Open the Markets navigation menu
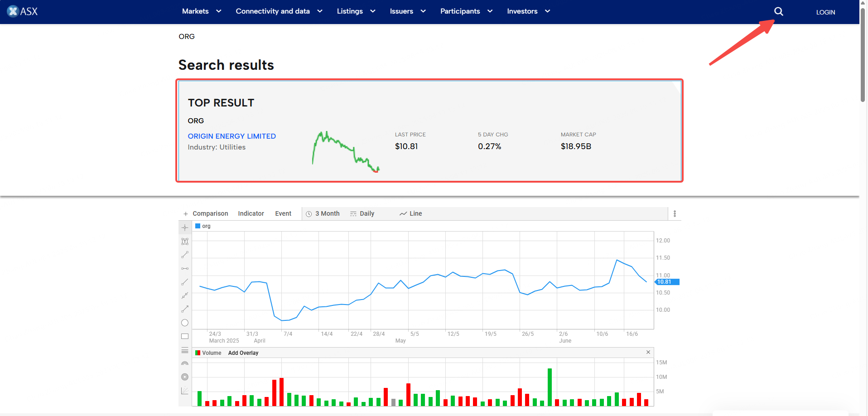The height and width of the screenshot is (416, 868). pos(195,11)
